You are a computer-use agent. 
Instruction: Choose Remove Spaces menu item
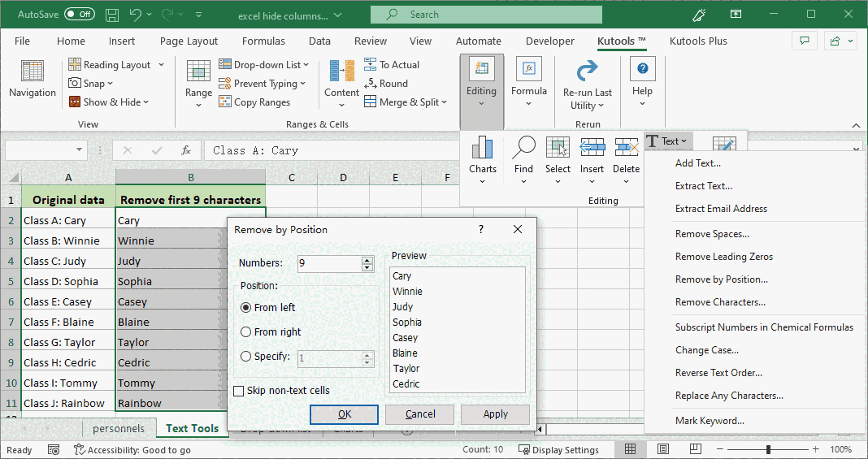pos(713,234)
